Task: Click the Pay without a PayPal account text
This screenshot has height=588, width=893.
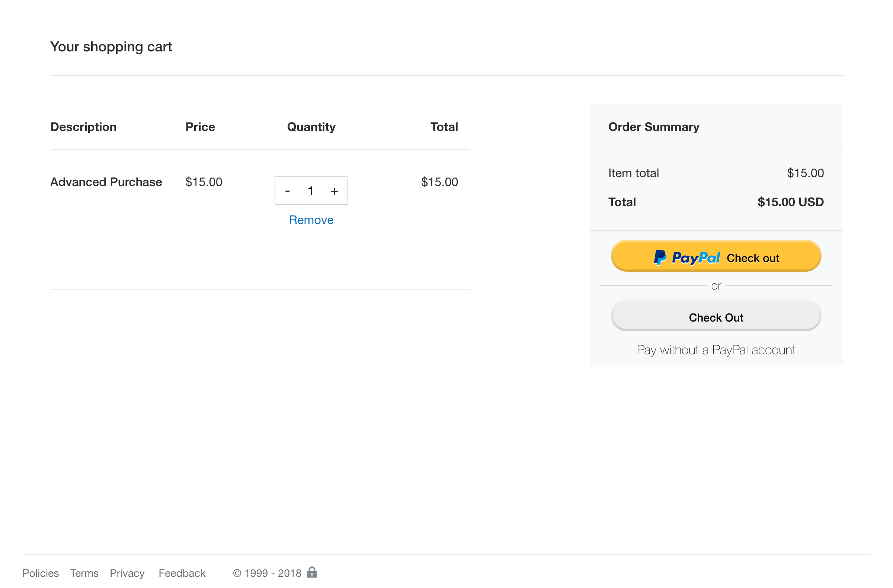Action: point(716,350)
